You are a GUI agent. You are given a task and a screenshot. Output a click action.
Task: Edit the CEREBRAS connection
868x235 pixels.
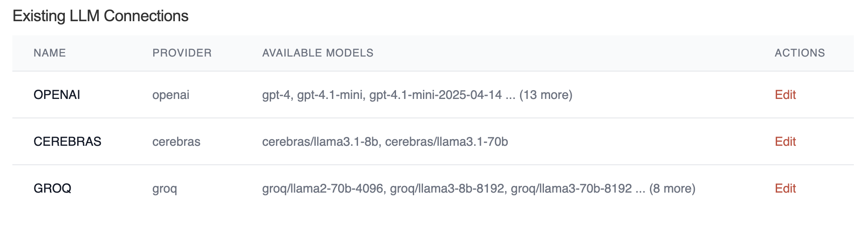click(x=785, y=142)
